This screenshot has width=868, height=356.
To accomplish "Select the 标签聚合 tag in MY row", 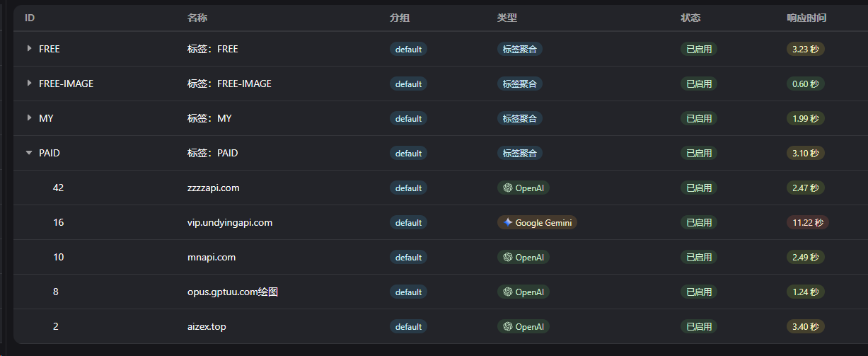I will (x=519, y=118).
